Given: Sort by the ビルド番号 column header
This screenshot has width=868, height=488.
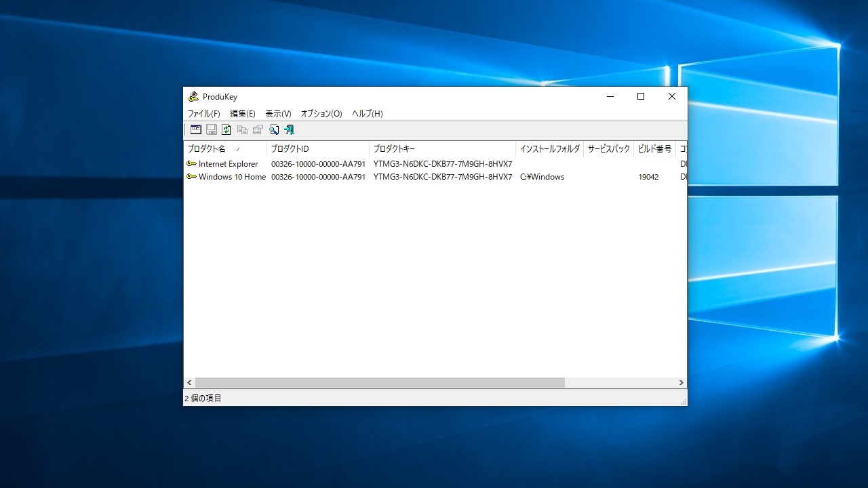Looking at the screenshot, I should [655, 149].
